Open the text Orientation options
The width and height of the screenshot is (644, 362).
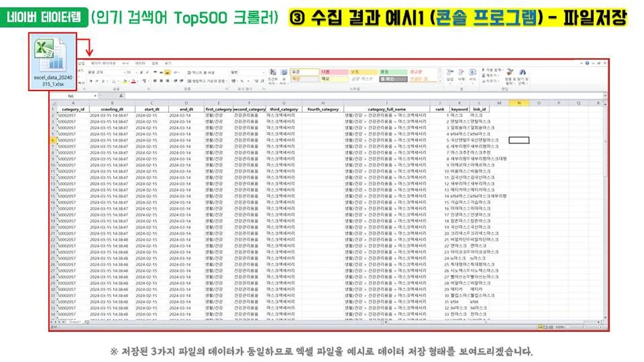(x=176, y=72)
